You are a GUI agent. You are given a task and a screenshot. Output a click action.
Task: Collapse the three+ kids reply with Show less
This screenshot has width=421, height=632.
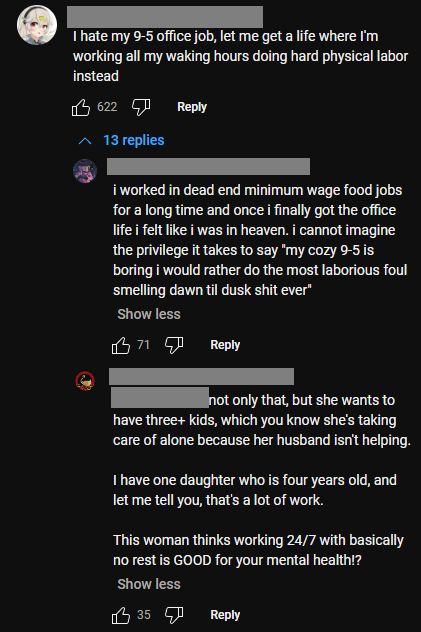coord(149,584)
